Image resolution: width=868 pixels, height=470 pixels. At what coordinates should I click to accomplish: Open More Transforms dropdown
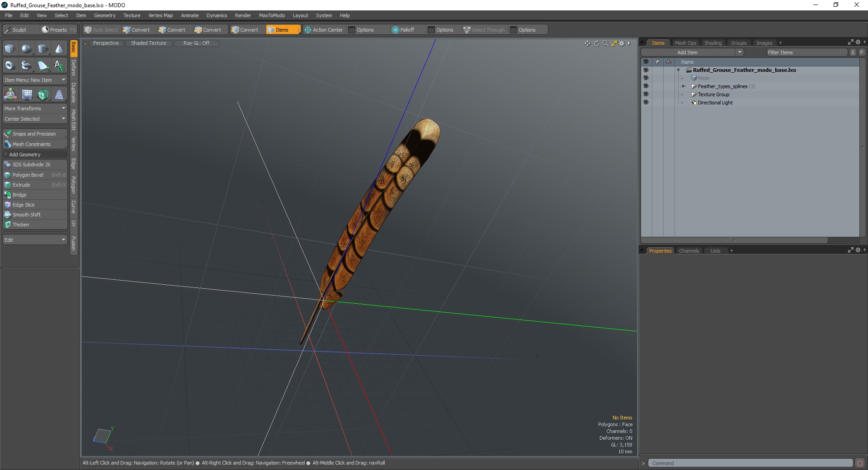click(x=35, y=108)
